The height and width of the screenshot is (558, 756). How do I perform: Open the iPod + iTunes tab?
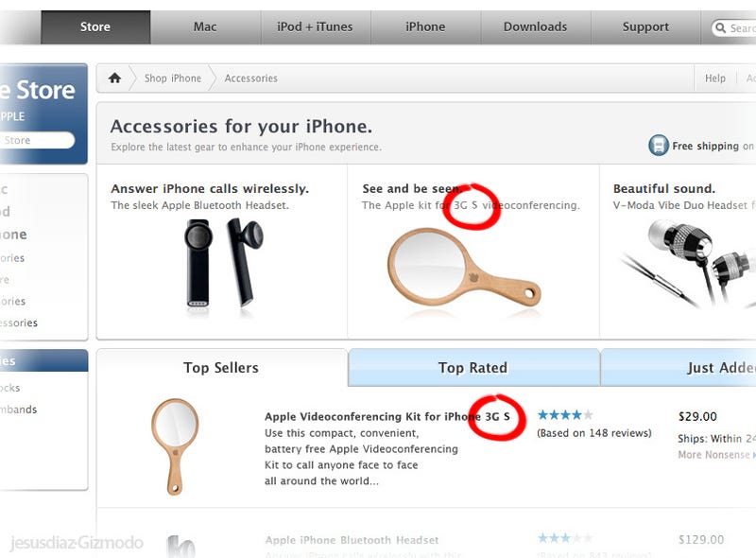click(x=315, y=27)
